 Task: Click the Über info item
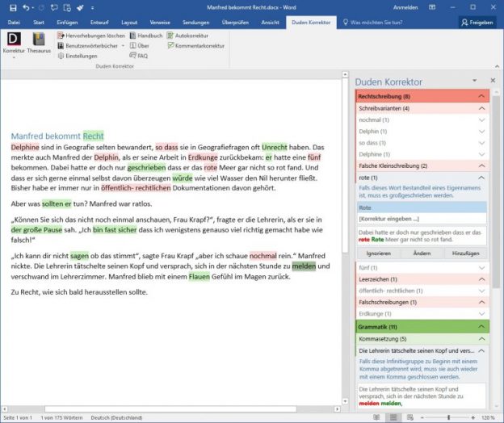(x=140, y=46)
